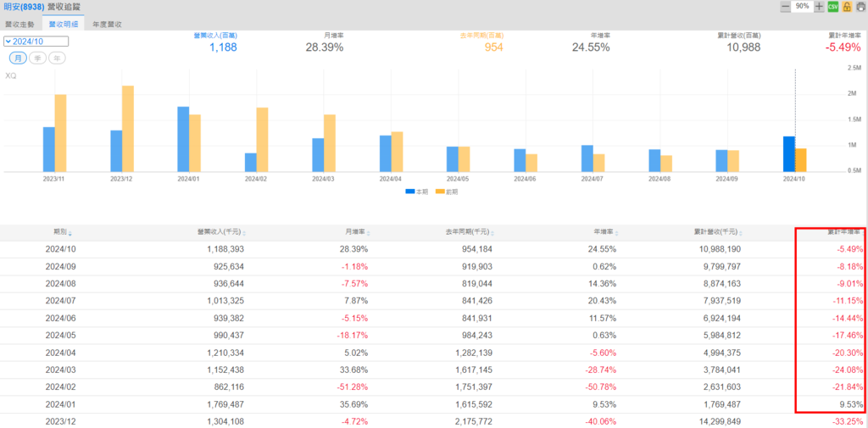Switch to the 營收走勢 tab

(x=20, y=25)
